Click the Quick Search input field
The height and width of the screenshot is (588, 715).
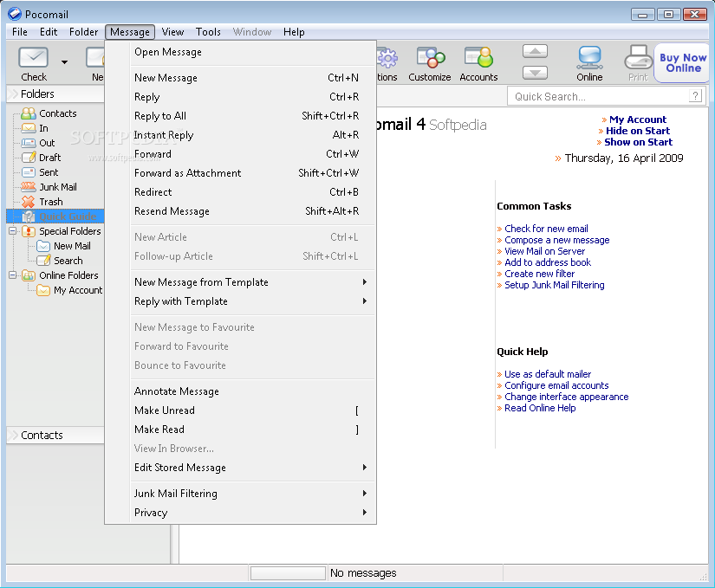598,97
